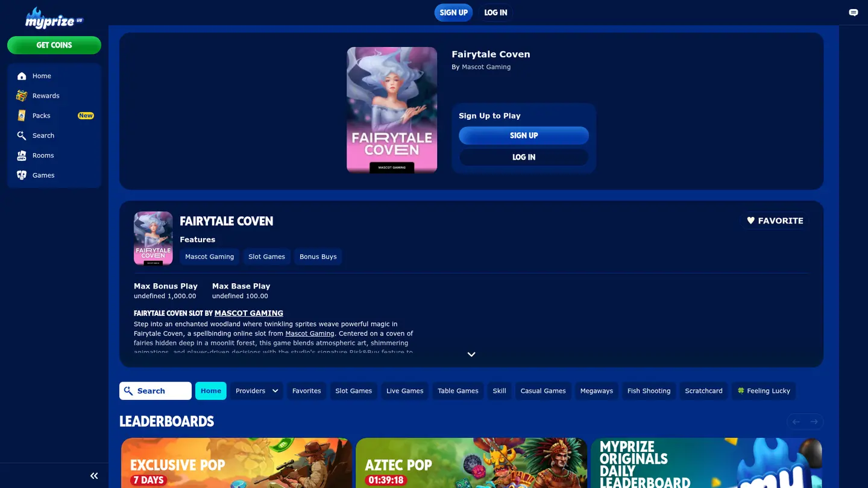Click the LEADERBOARDS section heading
The height and width of the screenshot is (488, 868).
point(167,421)
